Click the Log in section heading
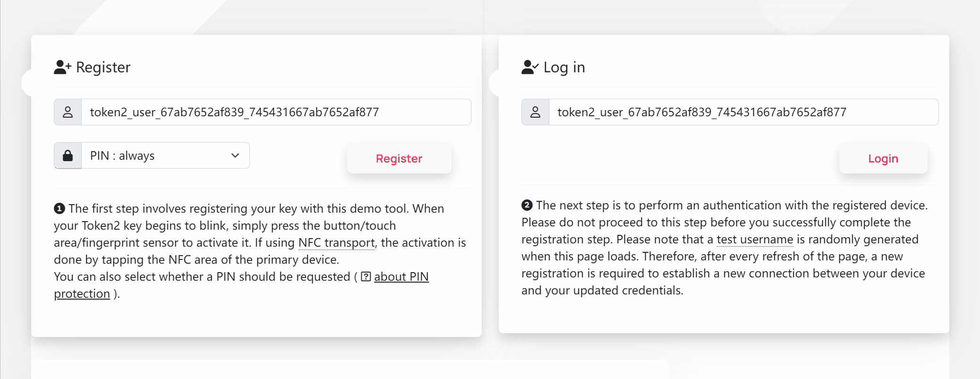The height and width of the screenshot is (379, 980). coord(565,67)
